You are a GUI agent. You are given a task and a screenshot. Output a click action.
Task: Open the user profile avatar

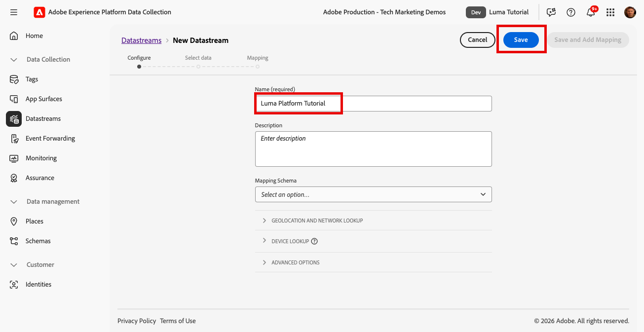(x=630, y=12)
